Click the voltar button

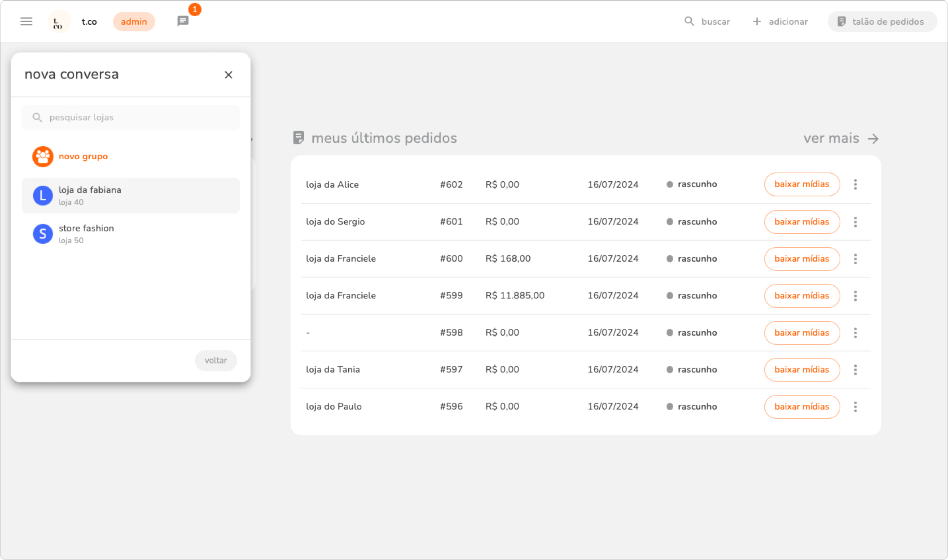tap(215, 360)
